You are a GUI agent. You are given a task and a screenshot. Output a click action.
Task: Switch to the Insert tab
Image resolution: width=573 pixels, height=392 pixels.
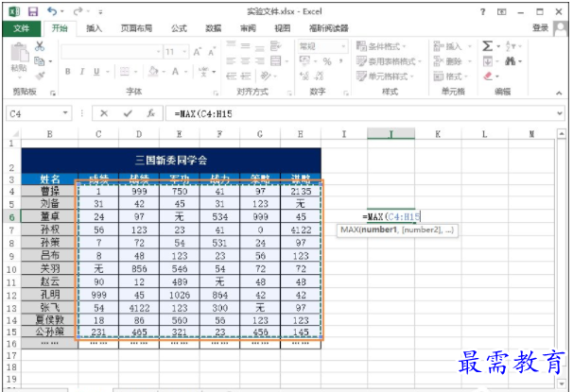94,28
